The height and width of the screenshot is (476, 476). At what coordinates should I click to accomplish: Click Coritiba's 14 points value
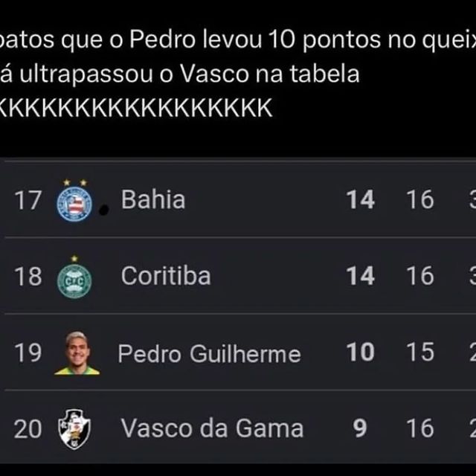(360, 276)
